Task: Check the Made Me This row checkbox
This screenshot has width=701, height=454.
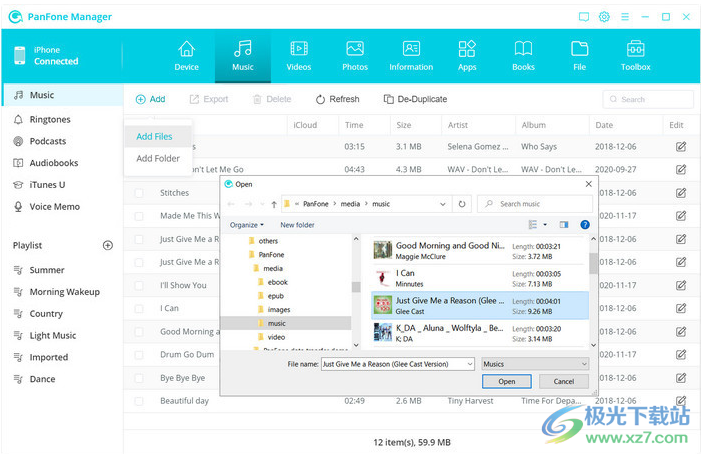Action: [139, 216]
